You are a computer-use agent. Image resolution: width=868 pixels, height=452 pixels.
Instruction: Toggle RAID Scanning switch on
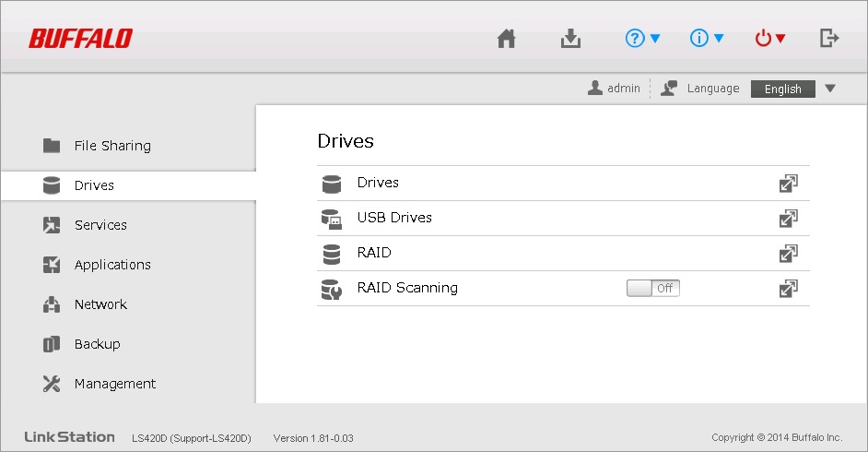click(653, 288)
